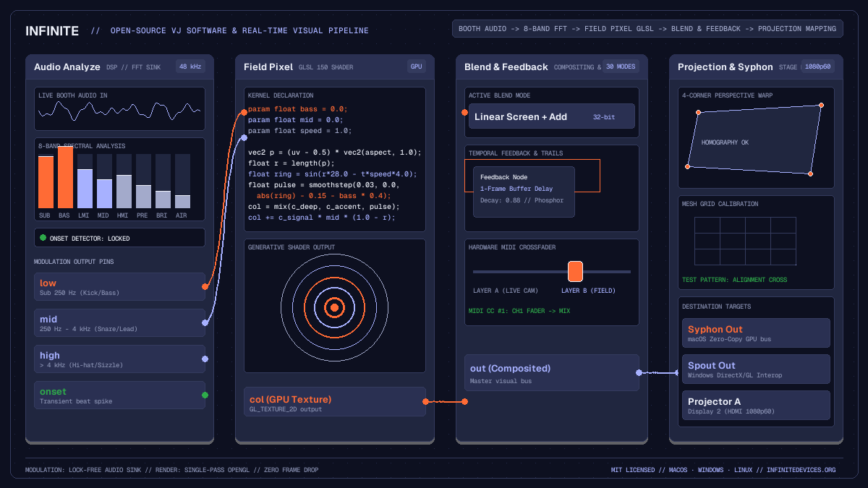This screenshot has height=488, width=868.
Task: Click the 32-bit depth label
Action: point(604,116)
